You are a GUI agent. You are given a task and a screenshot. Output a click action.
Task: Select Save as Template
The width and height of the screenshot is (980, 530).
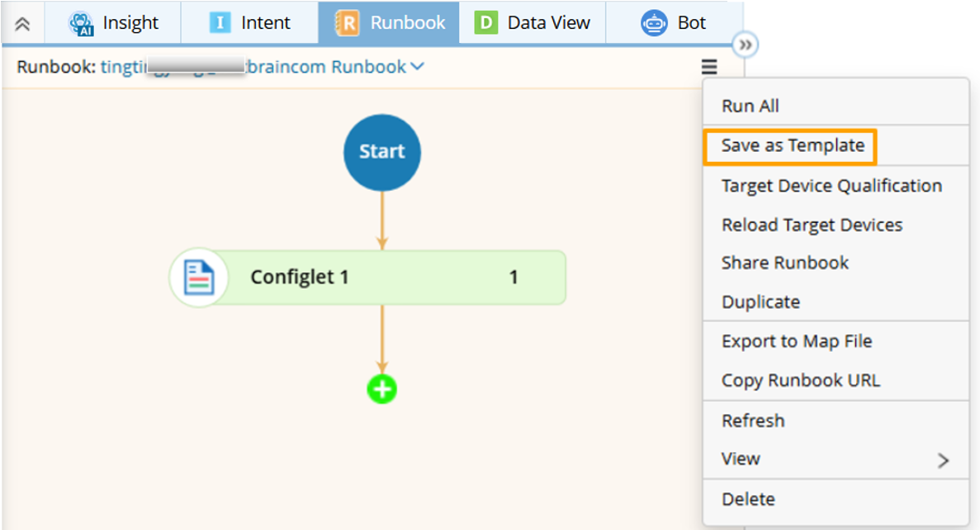pos(792,146)
